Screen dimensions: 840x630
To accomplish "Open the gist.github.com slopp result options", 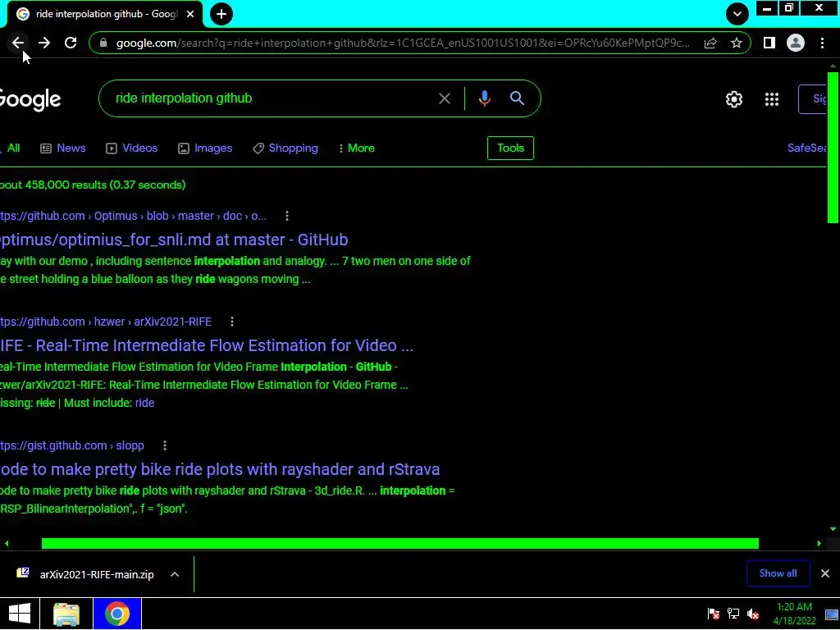I will (165, 445).
